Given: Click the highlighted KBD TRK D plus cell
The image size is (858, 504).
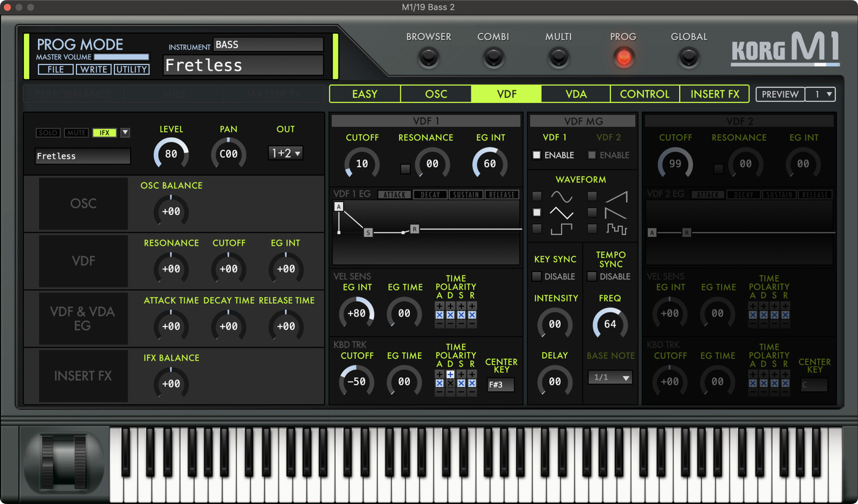Looking at the screenshot, I should [450, 374].
